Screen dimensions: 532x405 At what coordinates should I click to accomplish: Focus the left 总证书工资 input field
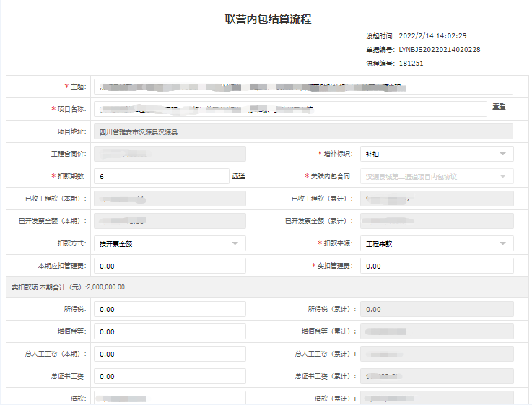(x=170, y=376)
